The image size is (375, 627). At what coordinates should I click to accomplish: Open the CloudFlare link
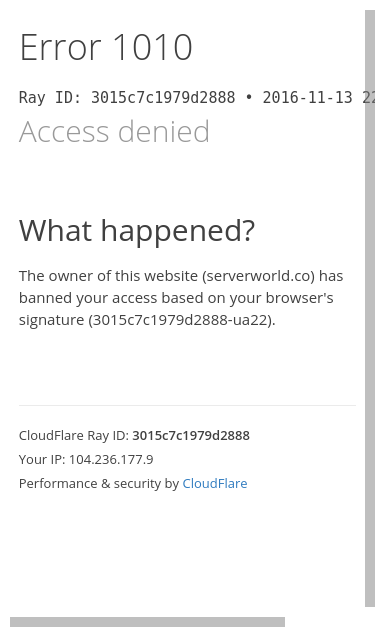[x=215, y=483]
